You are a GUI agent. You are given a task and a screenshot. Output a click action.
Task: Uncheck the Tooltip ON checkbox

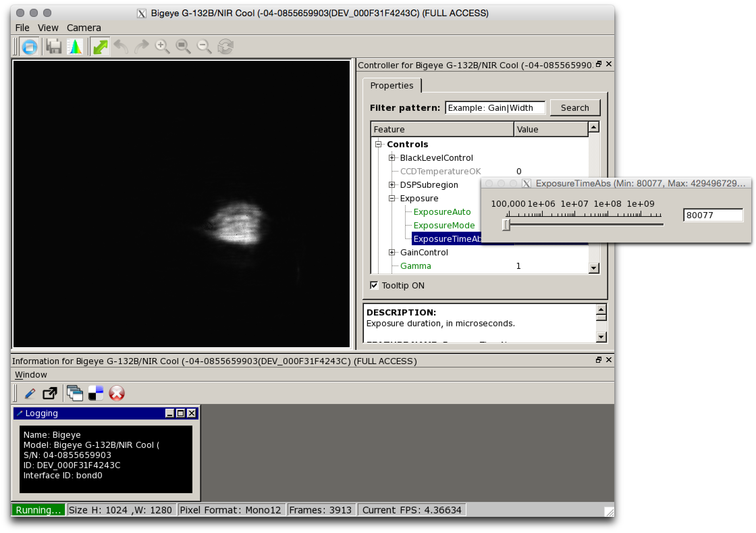click(x=374, y=285)
